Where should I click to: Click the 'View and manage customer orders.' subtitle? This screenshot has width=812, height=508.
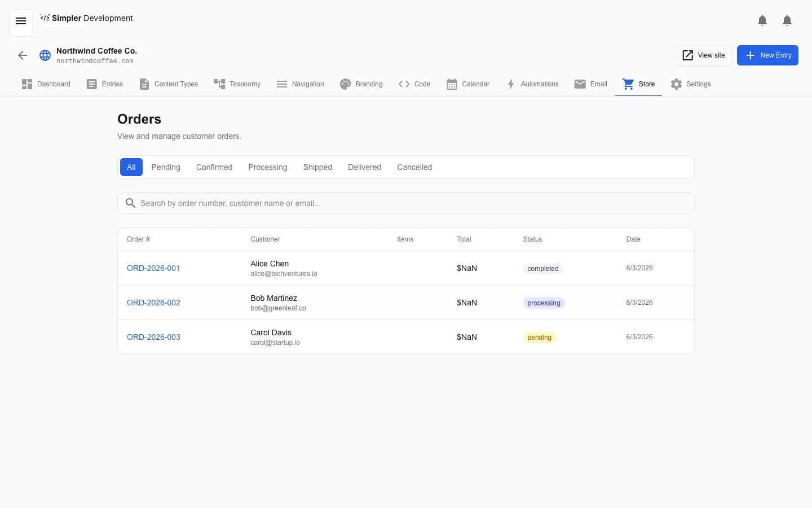point(179,136)
